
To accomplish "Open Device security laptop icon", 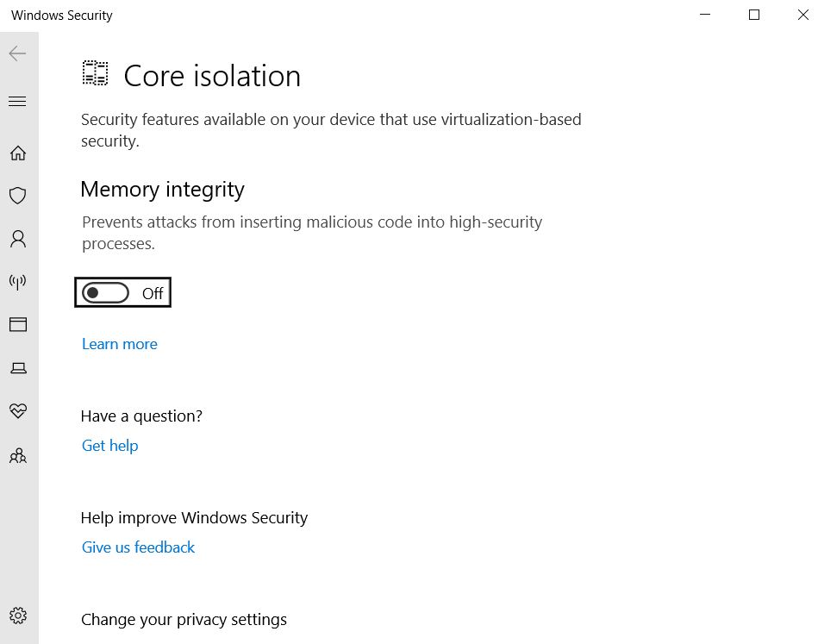I will pos(18,368).
